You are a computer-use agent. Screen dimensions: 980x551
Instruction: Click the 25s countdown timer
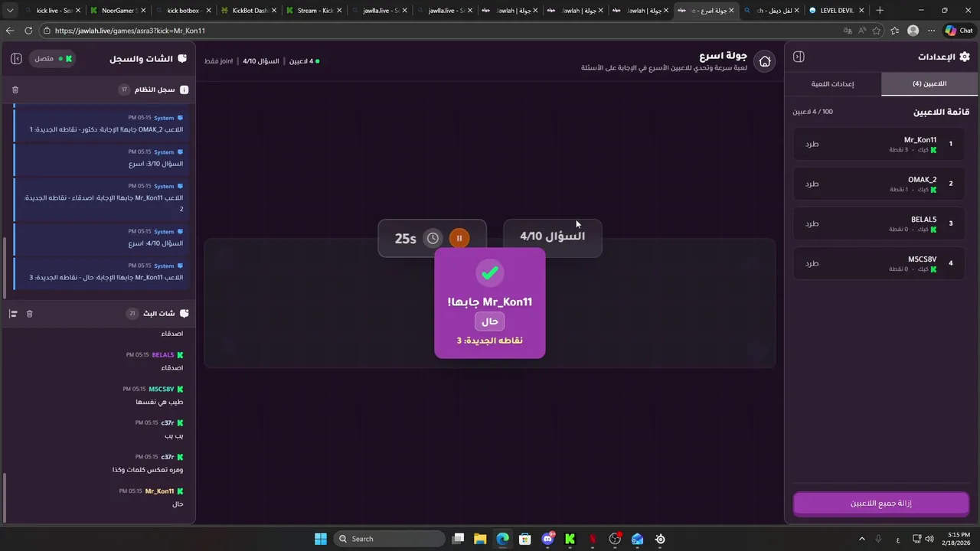[405, 239]
